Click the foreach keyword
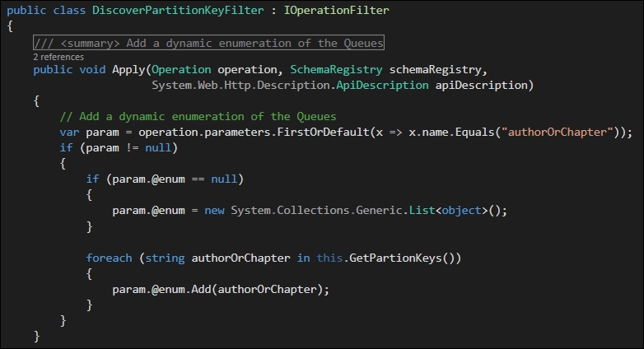Screen dimensions: 644x349 tap(110, 258)
